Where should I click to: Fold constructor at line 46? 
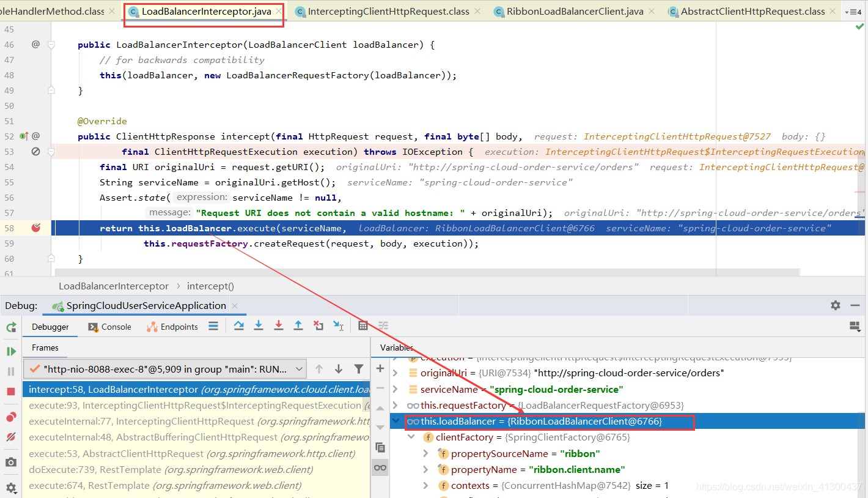tap(51, 45)
